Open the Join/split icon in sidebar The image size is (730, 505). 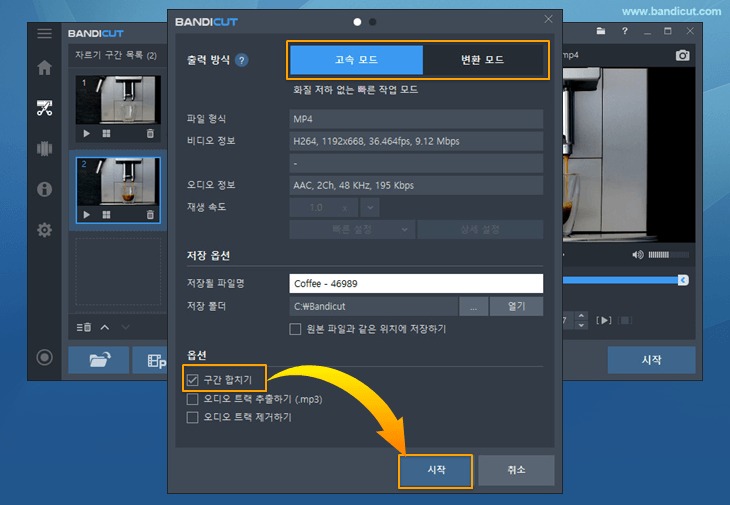pyautogui.click(x=44, y=148)
